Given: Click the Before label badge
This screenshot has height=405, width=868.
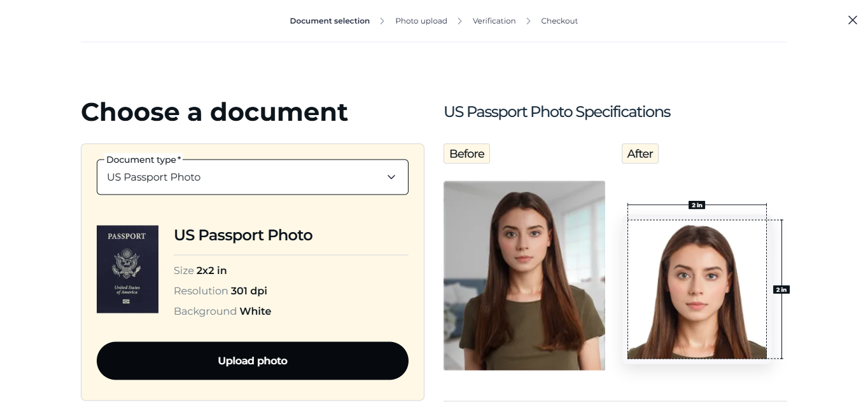Looking at the screenshot, I should click(466, 153).
